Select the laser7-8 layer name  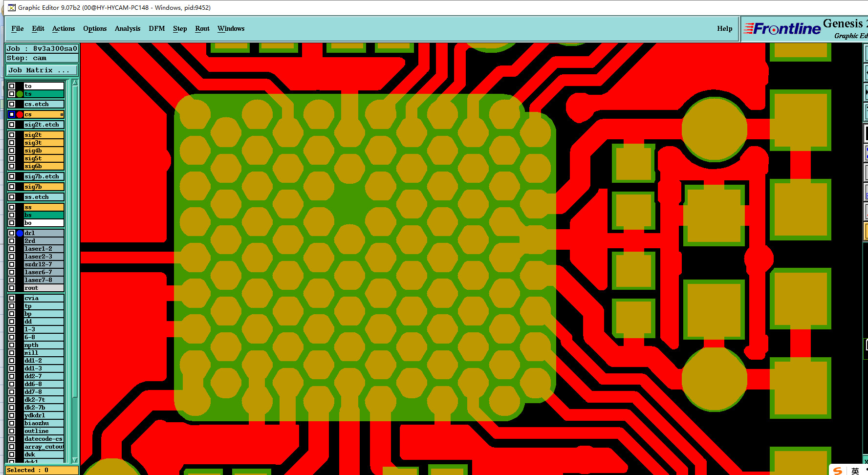pyautogui.click(x=44, y=280)
